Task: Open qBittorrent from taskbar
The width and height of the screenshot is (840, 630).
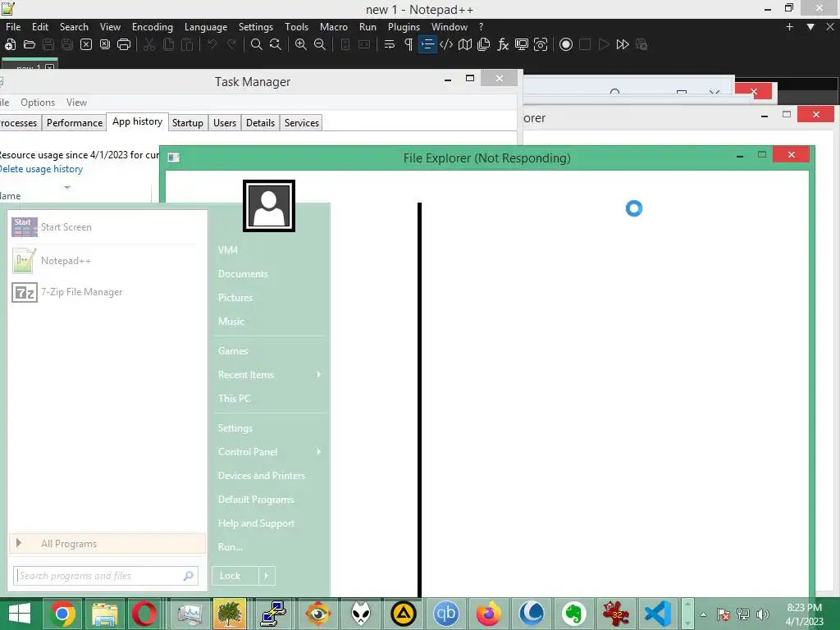Action: pos(445,614)
